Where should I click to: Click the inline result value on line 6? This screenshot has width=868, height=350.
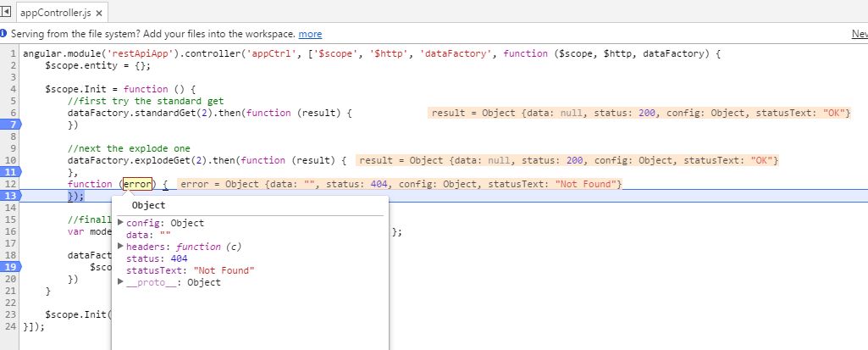tap(640, 113)
